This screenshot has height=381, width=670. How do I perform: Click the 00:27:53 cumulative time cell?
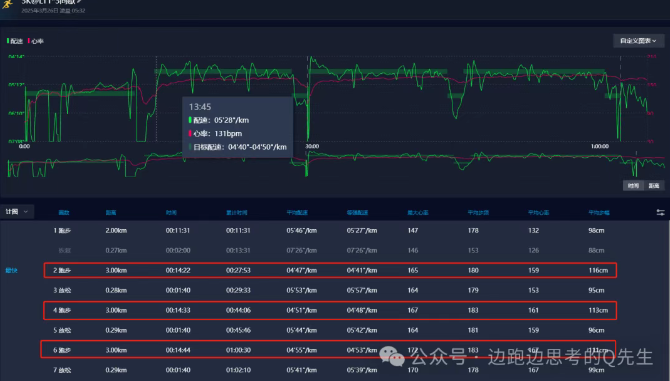click(x=238, y=270)
